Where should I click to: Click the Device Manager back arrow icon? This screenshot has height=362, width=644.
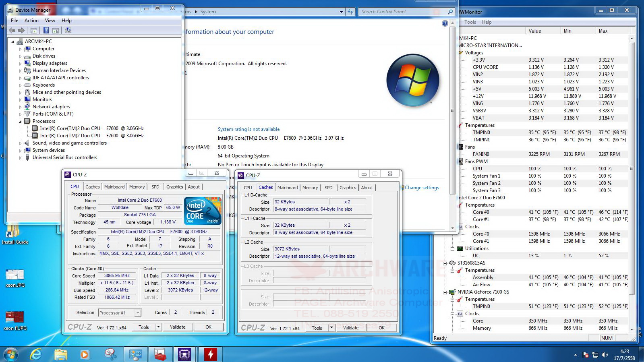click(x=12, y=30)
